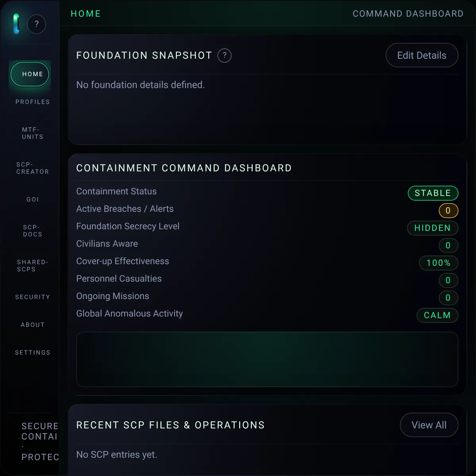Go to the About page

coord(33,325)
